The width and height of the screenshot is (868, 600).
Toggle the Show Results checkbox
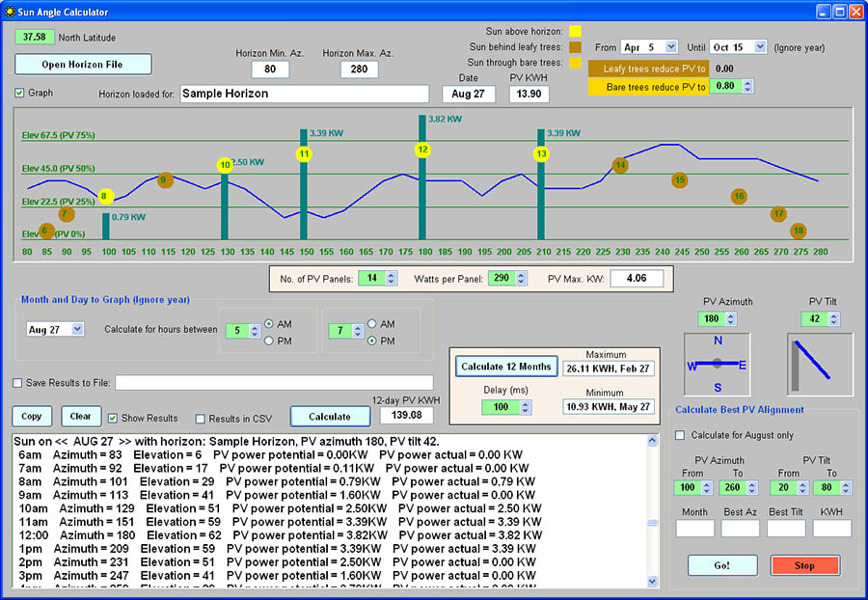coord(113,418)
